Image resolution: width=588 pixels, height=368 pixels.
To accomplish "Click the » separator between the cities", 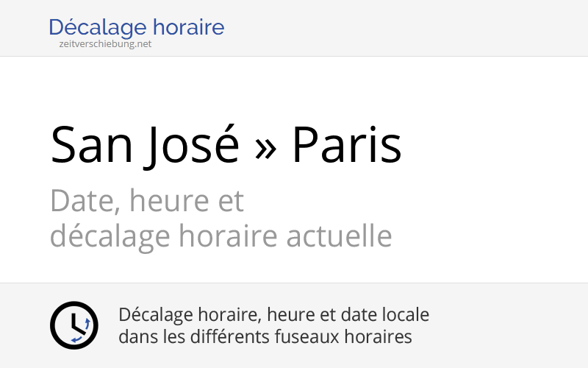I will [265, 147].
